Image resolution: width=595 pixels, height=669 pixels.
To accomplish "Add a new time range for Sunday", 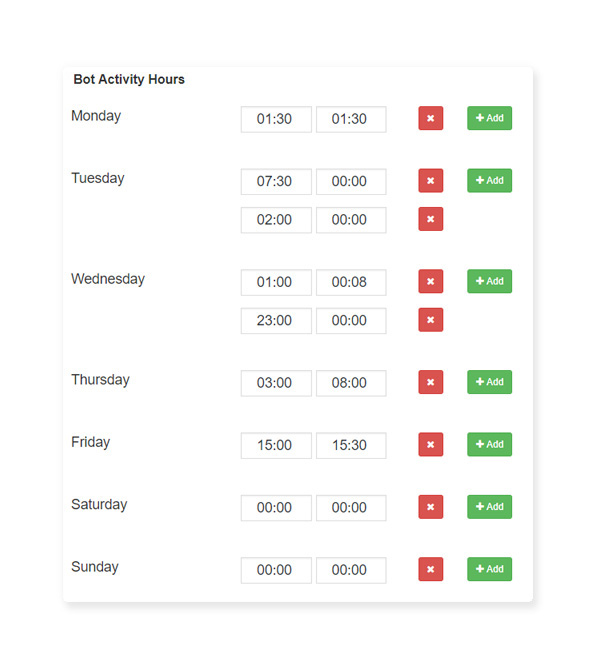I will click(x=489, y=569).
